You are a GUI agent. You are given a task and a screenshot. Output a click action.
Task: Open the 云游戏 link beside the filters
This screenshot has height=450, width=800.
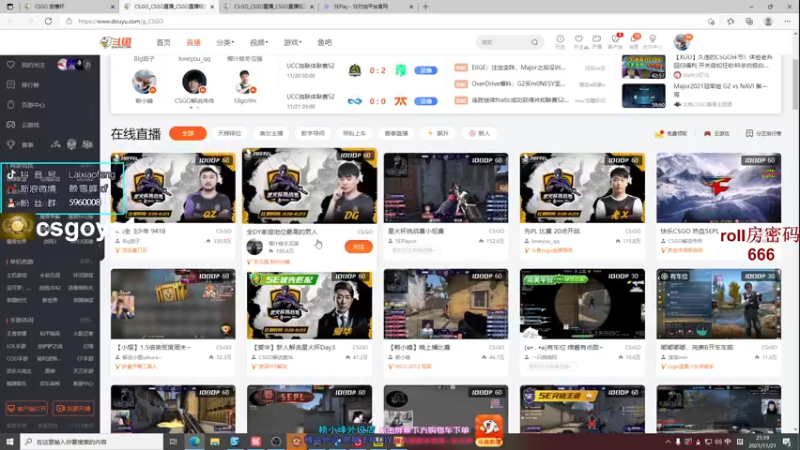pos(717,134)
